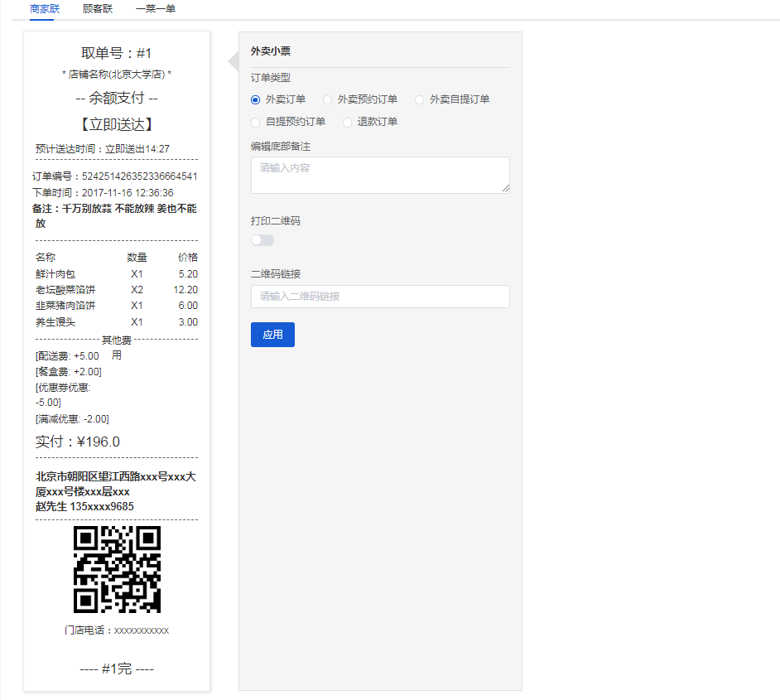This screenshot has height=700, width=780.
Task: Click the 配送费 +5.00 line
Action: click(x=68, y=356)
